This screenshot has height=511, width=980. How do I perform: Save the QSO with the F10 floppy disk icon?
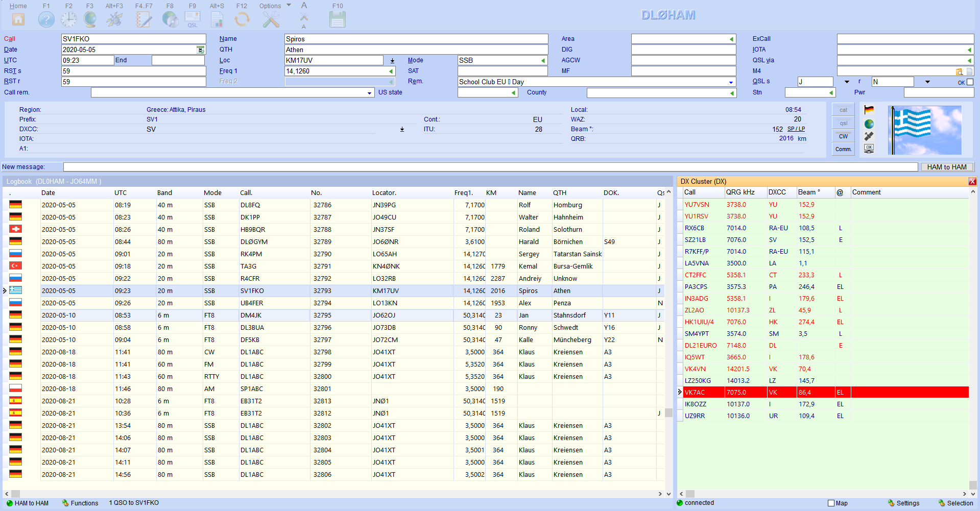pyautogui.click(x=338, y=19)
